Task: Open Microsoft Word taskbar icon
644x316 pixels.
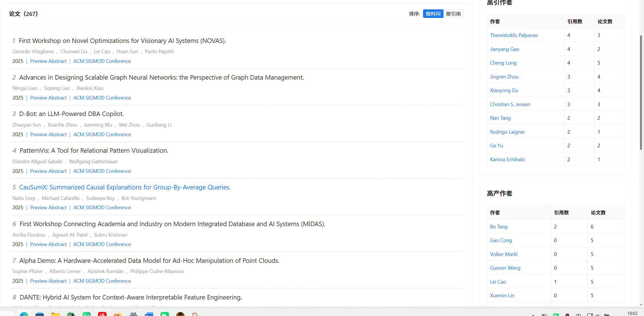Action: coord(149,314)
